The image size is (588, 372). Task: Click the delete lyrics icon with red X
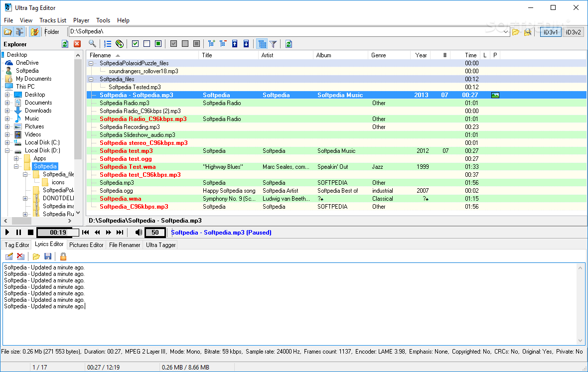tap(20, 256)
